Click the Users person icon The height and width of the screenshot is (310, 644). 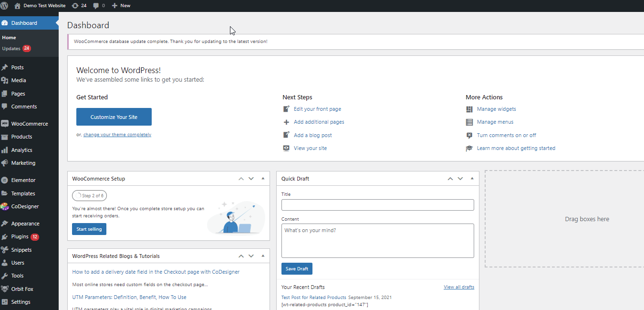coord(5,263)
